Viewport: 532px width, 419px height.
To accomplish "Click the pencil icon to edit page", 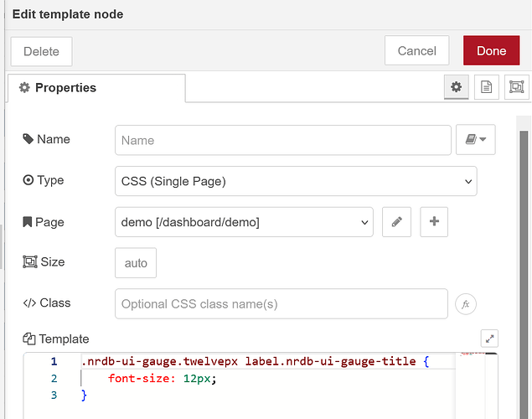I will [x=396, y=222].
